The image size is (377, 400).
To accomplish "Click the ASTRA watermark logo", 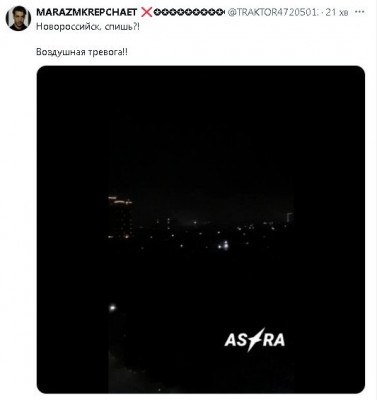I will (255, 340).
